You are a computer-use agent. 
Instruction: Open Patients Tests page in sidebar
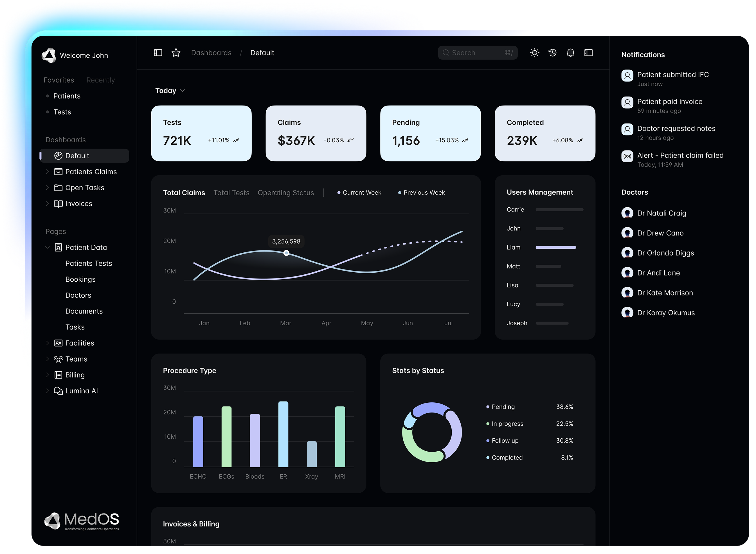click(89, 264)
